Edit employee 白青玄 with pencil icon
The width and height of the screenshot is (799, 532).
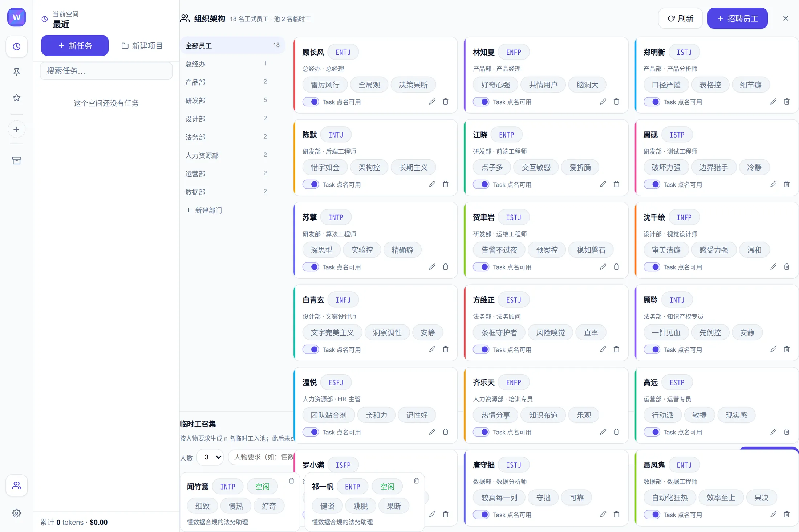click(432, 349)
